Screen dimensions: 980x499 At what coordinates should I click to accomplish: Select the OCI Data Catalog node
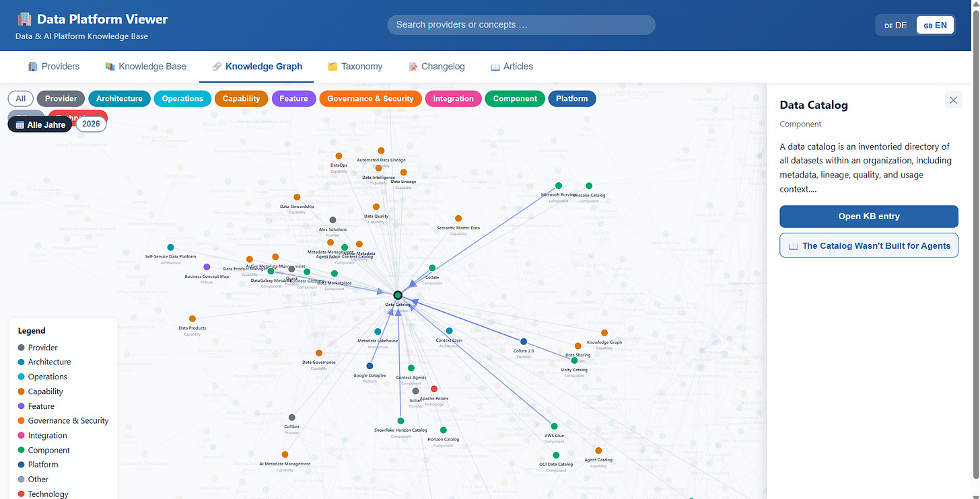pyautogui.click(x=556, y=455)
